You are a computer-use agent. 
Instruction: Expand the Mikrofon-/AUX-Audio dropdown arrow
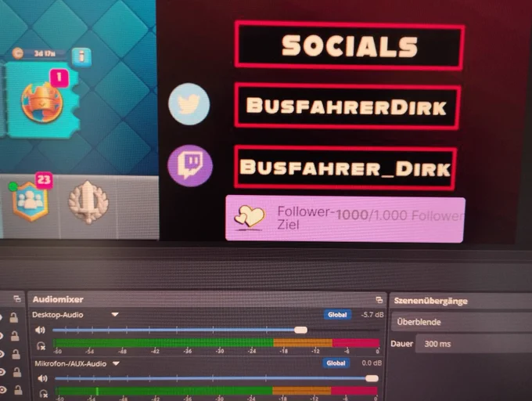click(116, 363)
